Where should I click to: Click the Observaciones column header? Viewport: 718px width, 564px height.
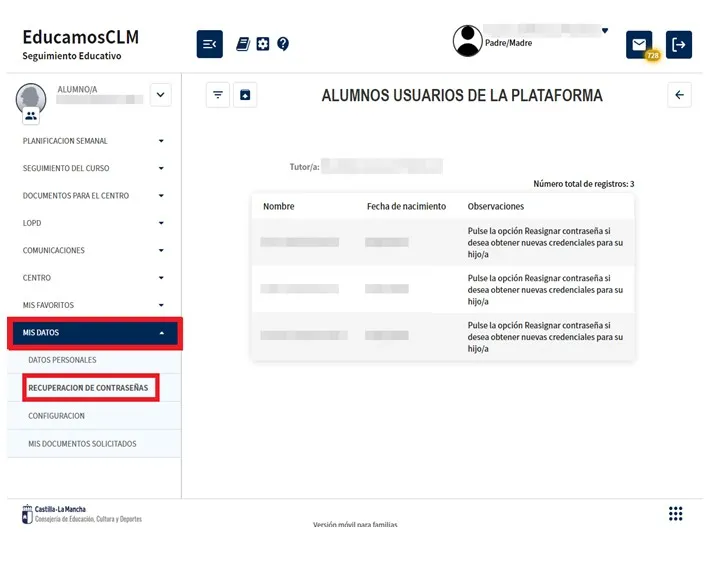(x=495, y=206)
